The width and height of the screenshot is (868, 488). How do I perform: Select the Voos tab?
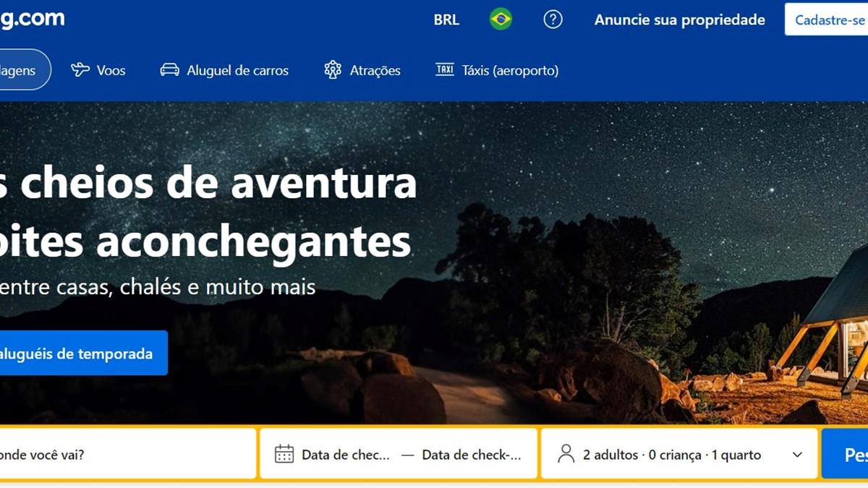pyautogui.click(x=98, y=70)
